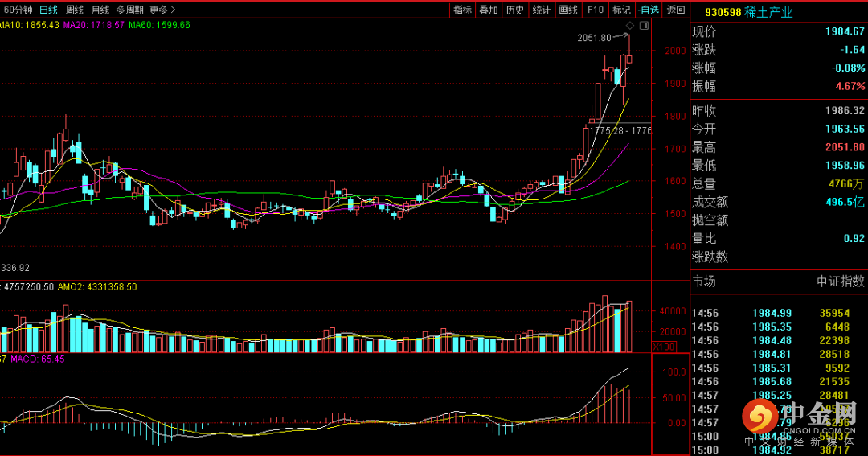Select the 周线 weekly chart tab
The width and height of the screenshot is (868, 456).
(x=74, y=10)
